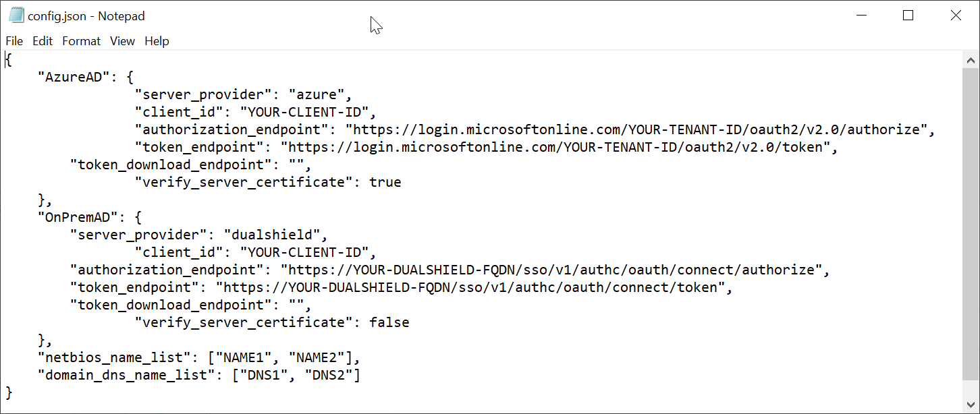The height and width of the screenshot is (414, 980).
Task: Click the true value of verify_server_certificate
Action: click(x=385, y=182)
